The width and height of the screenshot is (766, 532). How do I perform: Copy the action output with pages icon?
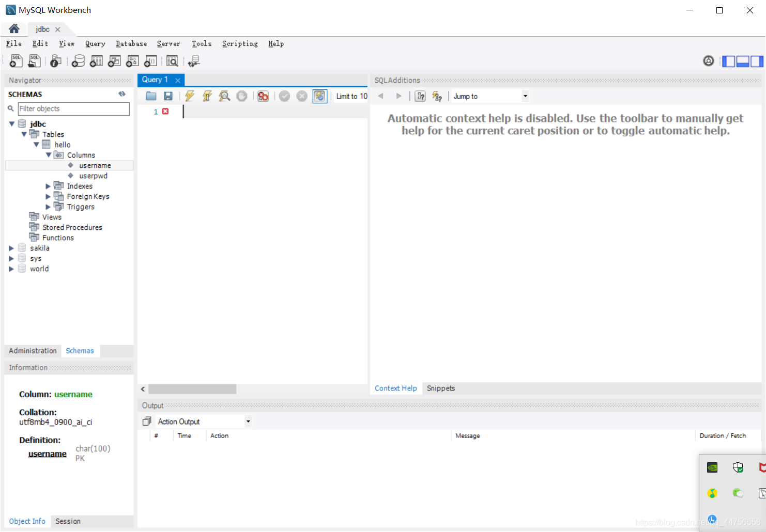point(147,421)
